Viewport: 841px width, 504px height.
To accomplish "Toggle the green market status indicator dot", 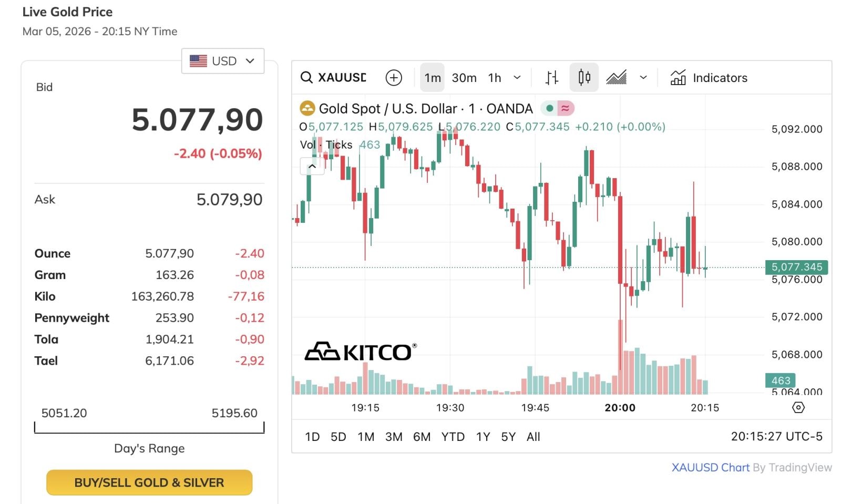I will [x=549, y=108].
